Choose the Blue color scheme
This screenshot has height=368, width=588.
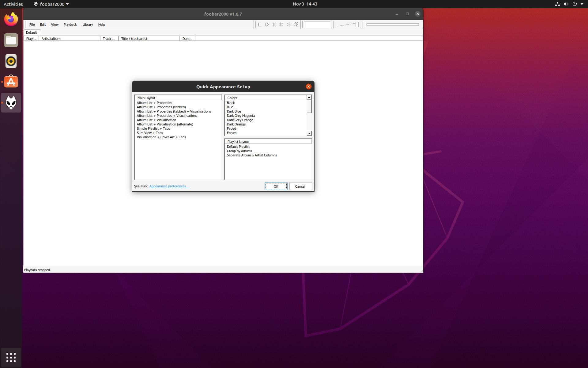point(230,107)
